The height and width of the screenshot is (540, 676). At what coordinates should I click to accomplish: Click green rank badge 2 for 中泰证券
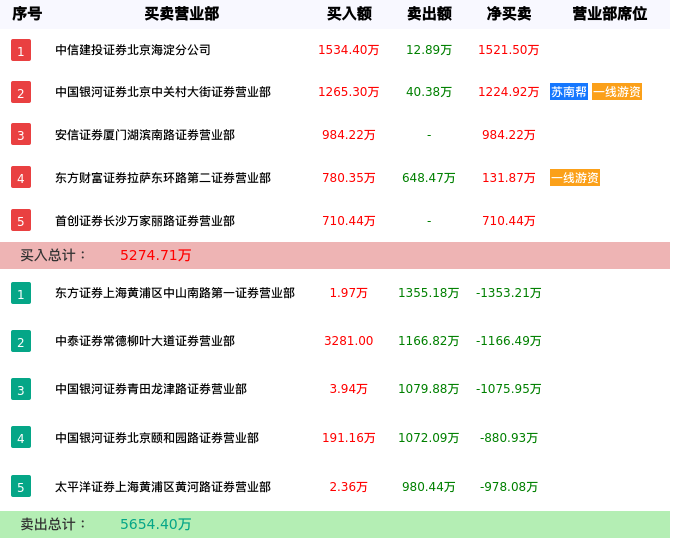(21, 341)
